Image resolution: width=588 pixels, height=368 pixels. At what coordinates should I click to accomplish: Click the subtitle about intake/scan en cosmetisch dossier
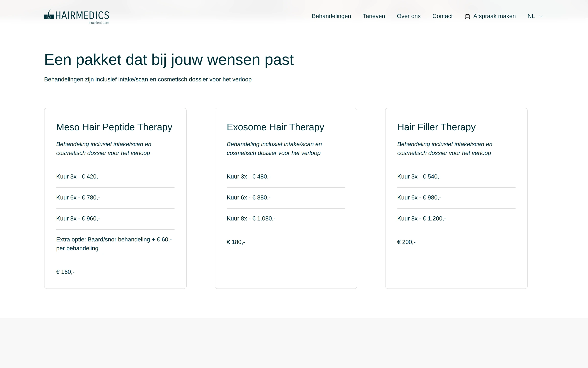tap(148, 79)
